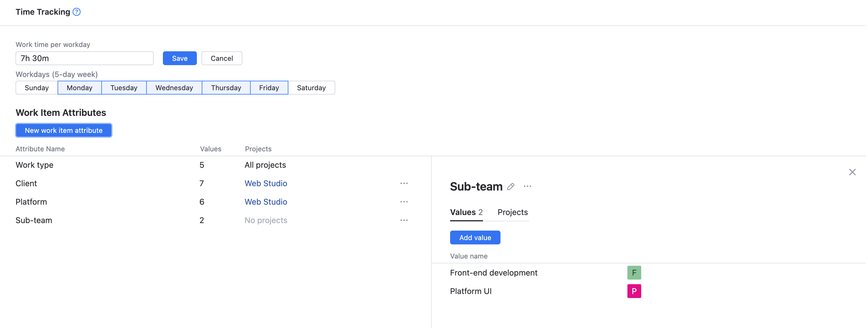The height and width of the screenshot is (328, 868).
Task: Close the Sub-team detail panel
Action: click(x=852, y=172)
